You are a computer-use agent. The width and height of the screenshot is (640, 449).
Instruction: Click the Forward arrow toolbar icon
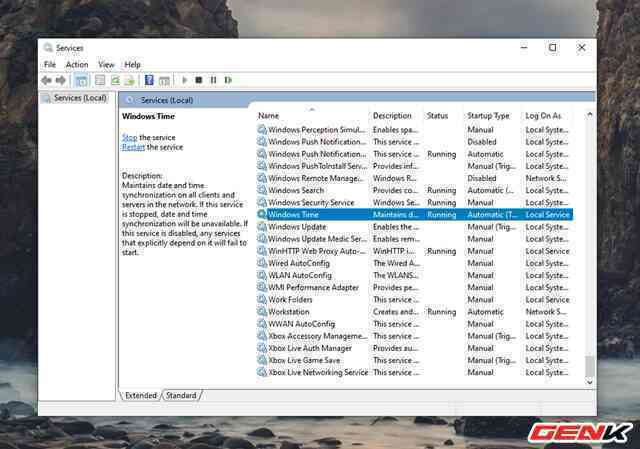pyautogui.click(x=61, y=80)
